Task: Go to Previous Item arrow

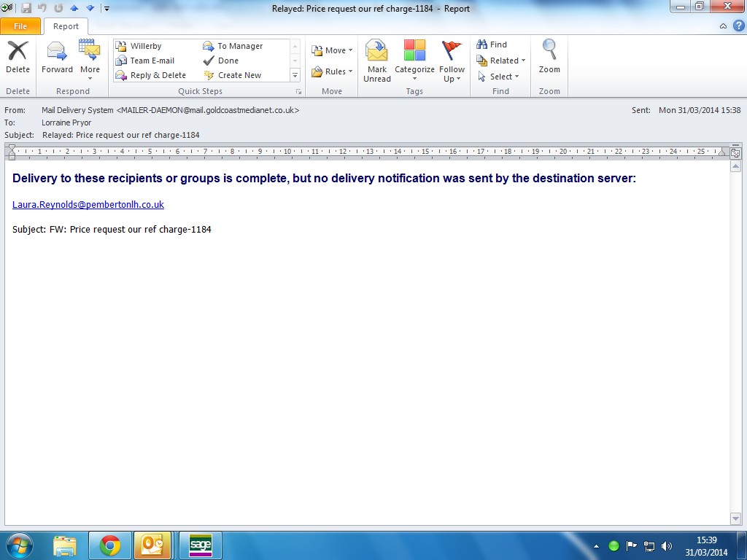Action: [74, 8]
